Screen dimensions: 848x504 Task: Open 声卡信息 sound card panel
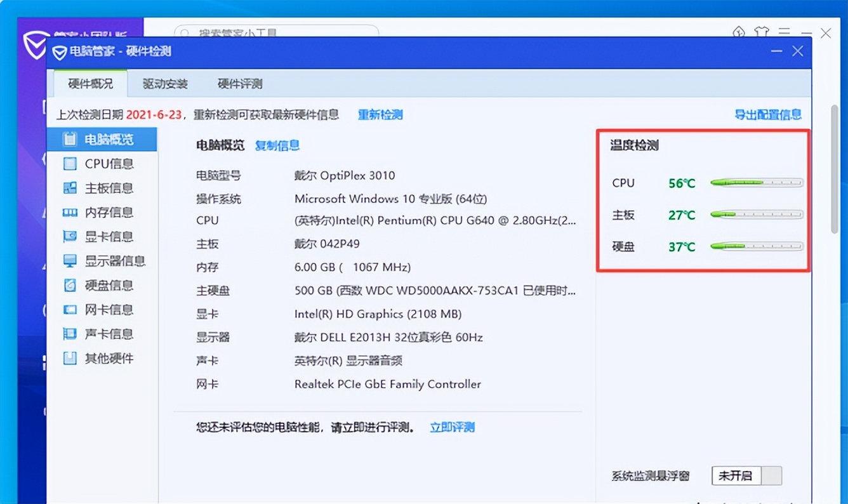(102, 334)
